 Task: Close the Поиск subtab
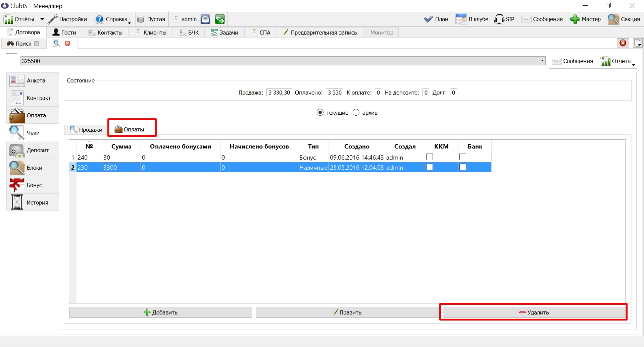[x=37, y=44]
